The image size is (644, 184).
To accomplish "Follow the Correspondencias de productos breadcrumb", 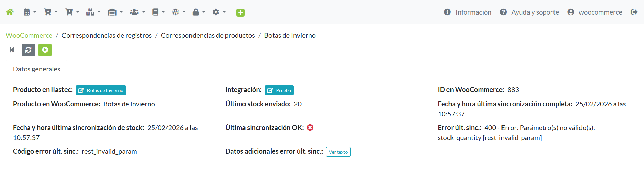I will coord(208,35).
